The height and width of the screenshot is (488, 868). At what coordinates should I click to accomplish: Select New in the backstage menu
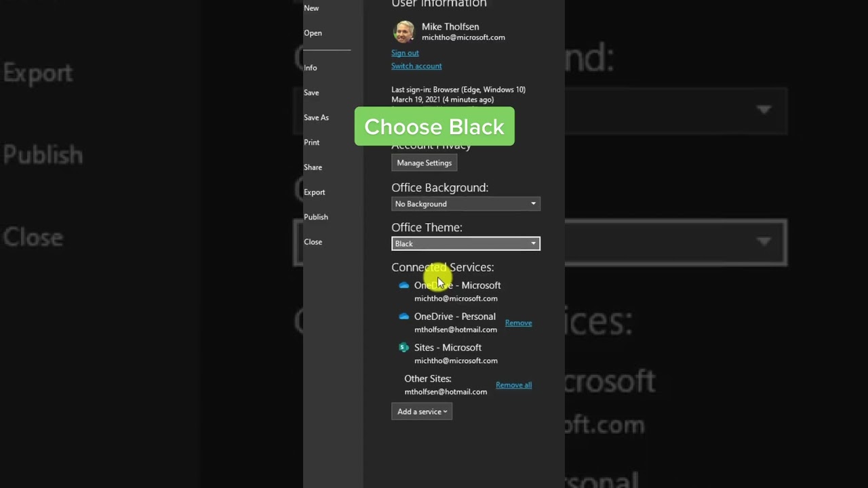[311, 8]
